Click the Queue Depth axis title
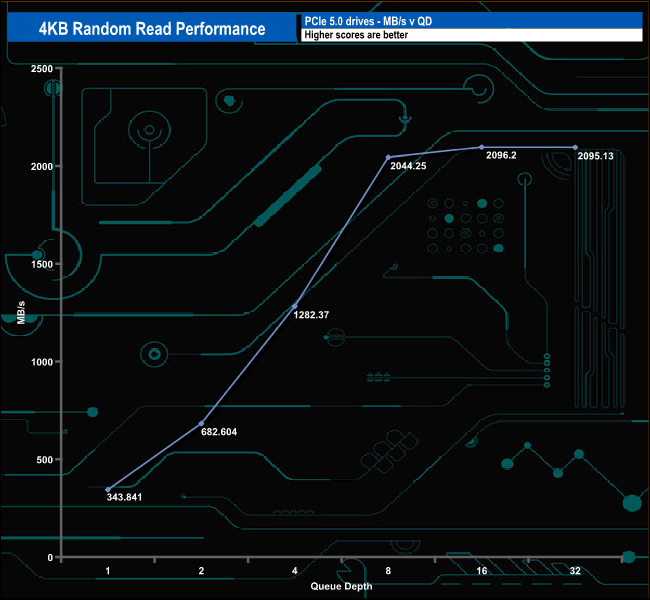Viewport: 650px width, 600px height. click(x=341, y=585)
